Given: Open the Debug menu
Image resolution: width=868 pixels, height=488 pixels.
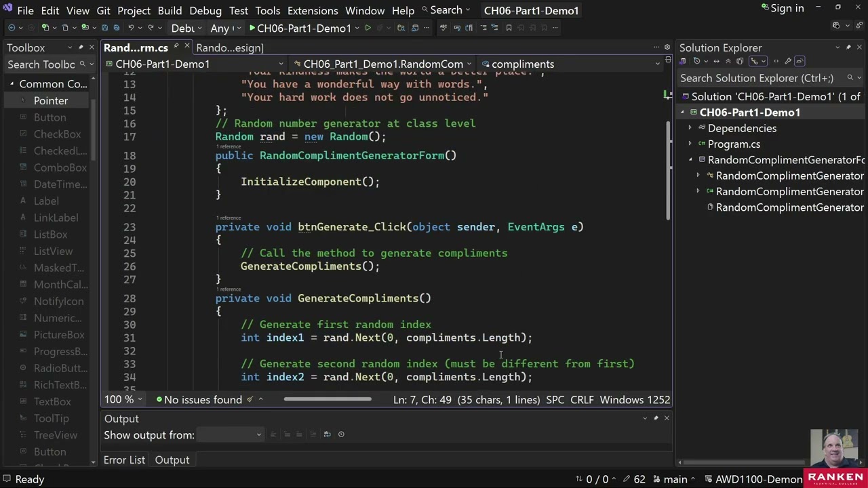Looking at the screenshot, I should (x=205, y=11).
